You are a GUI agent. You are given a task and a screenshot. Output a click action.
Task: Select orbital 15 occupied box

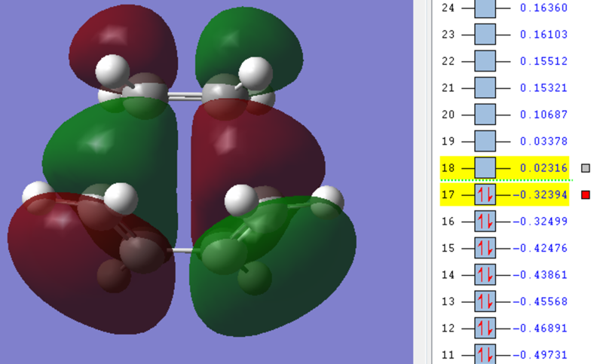click(x=485, y=248)
